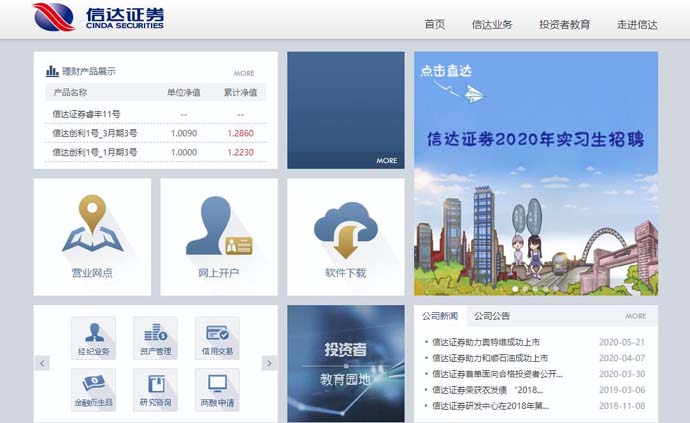Switch to the 公司公告 tab
This screenshot has width=690, height=423.
pyautogui.click(x=492, y=316)
